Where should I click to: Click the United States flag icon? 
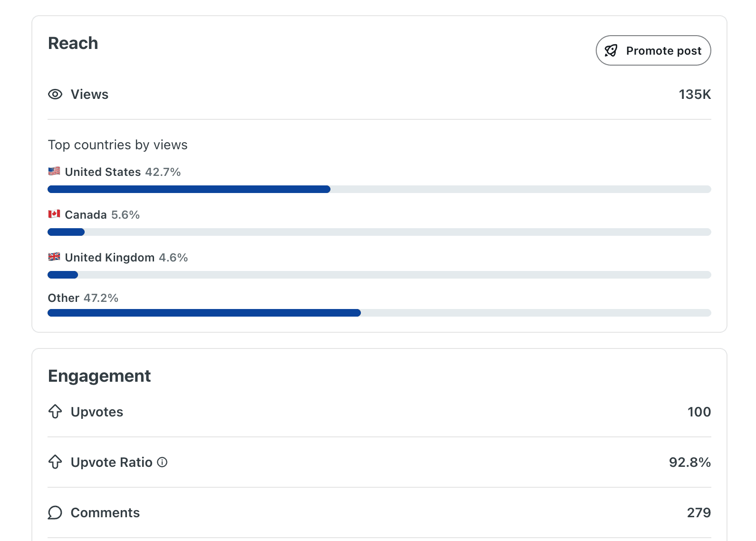[54, 171]
